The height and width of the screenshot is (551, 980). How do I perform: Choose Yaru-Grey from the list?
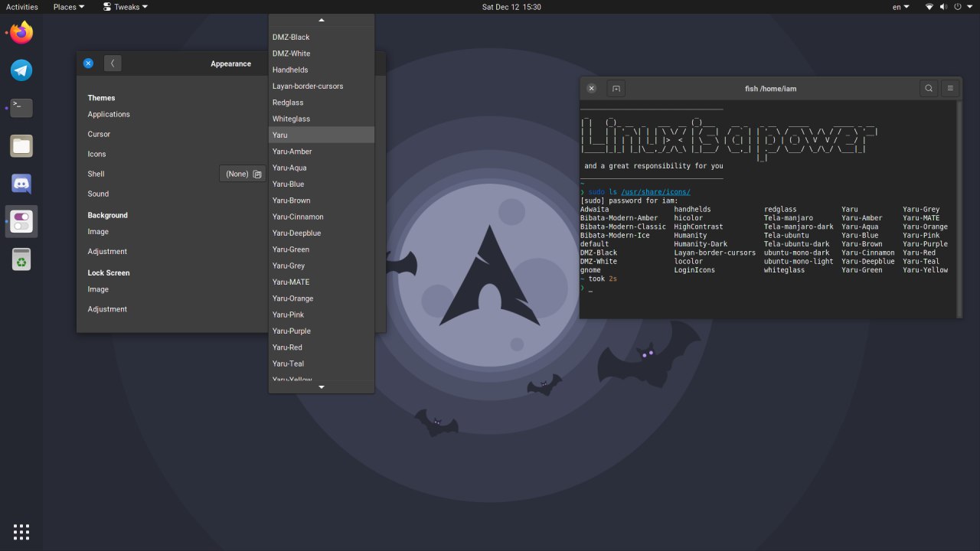(x=322, y=266)
